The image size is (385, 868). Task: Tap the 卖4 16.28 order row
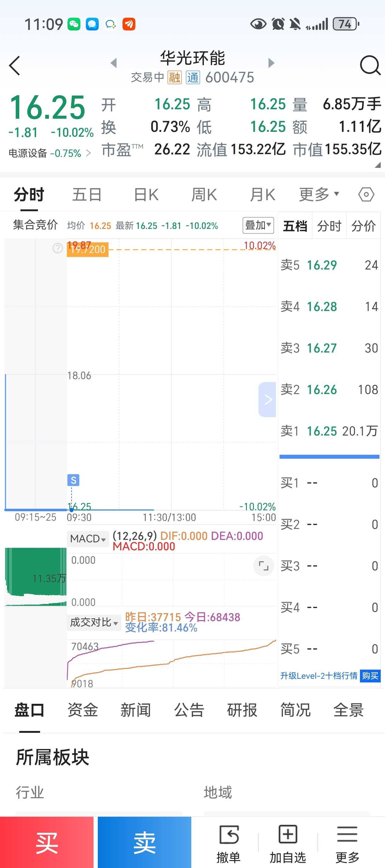tap(329, 307)
